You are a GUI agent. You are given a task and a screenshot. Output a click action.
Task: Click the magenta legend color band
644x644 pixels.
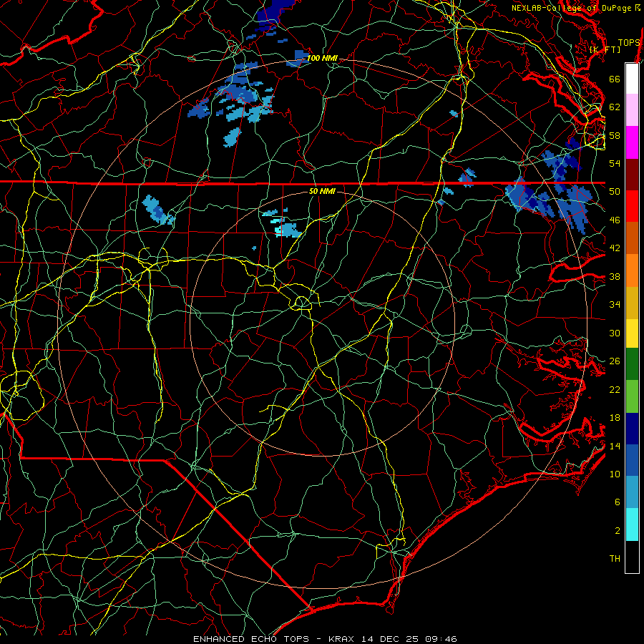[x=632, y=142]
